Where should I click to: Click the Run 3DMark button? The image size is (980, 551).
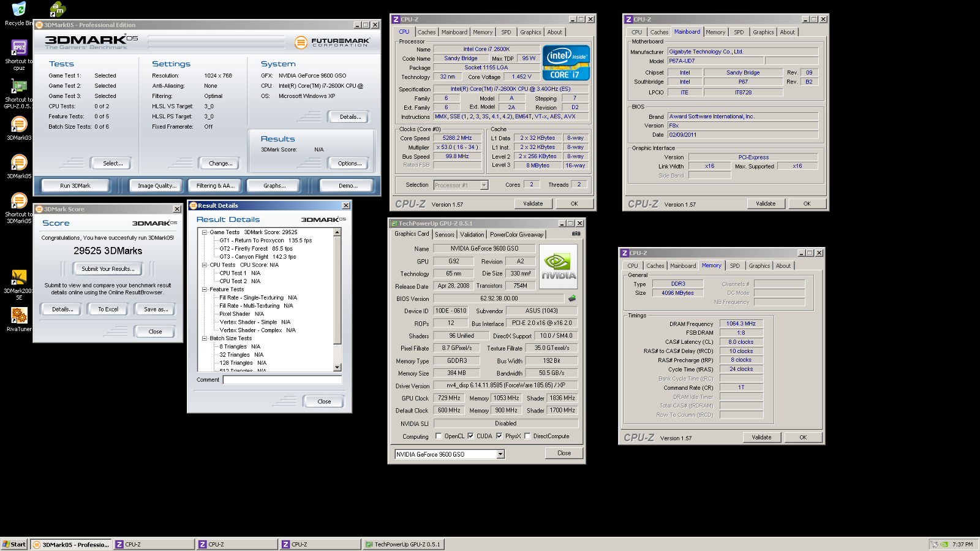point(75,186)
